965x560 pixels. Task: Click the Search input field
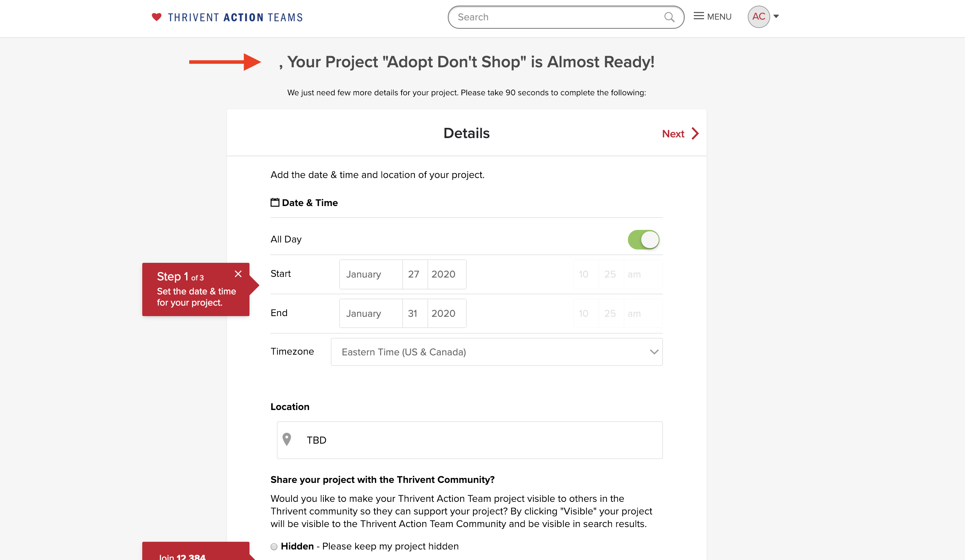pos(566,17)
